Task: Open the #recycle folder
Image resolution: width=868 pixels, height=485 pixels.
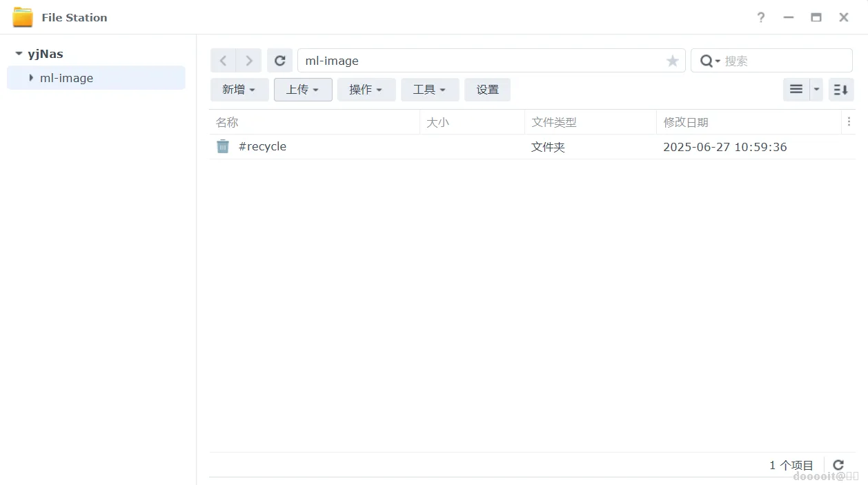Action: (262, 146)
